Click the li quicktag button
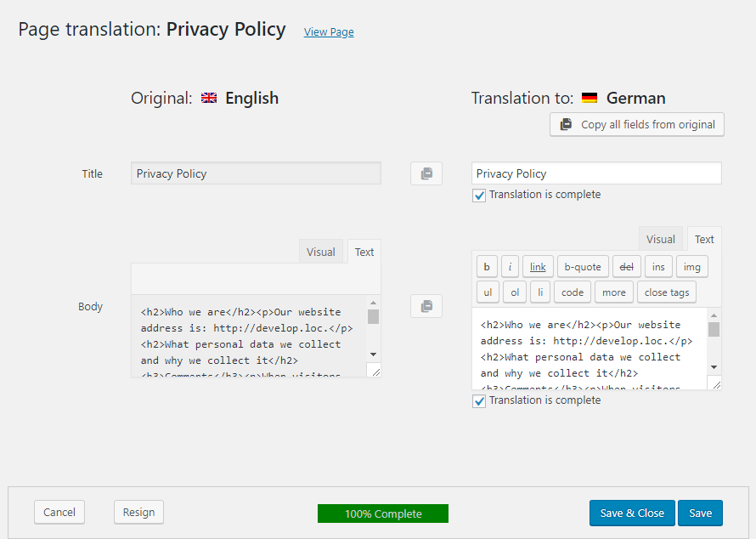756x539 pixels. point(540,292)
